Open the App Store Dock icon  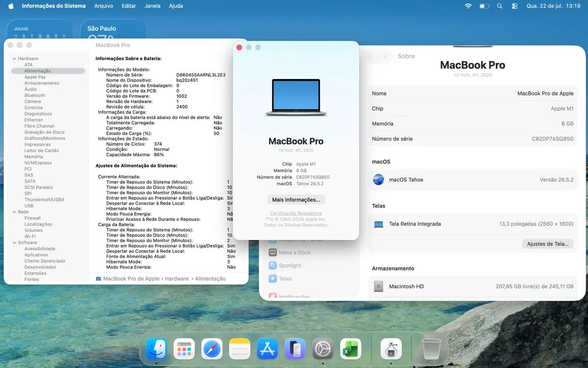coord(267,349)
